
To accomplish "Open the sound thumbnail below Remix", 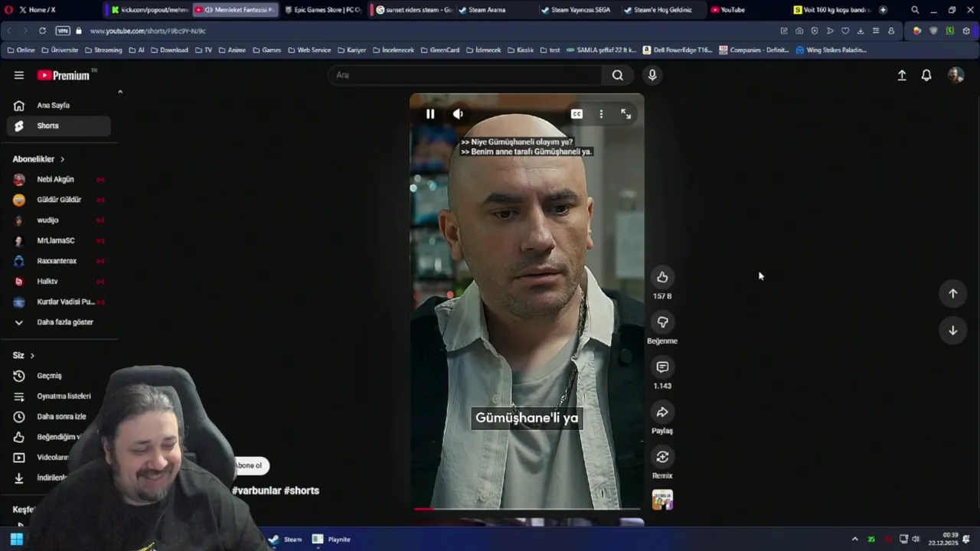I will 662,500.
